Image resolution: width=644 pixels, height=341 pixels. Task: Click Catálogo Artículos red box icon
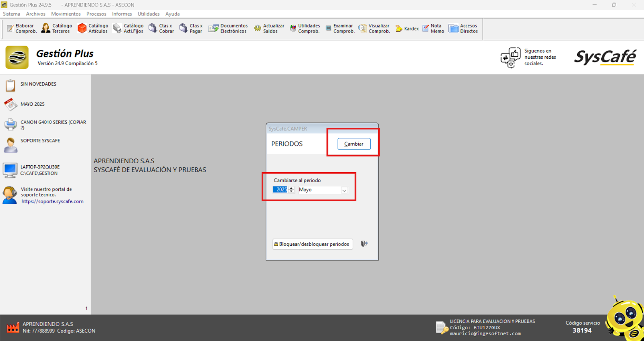[82, 29]
